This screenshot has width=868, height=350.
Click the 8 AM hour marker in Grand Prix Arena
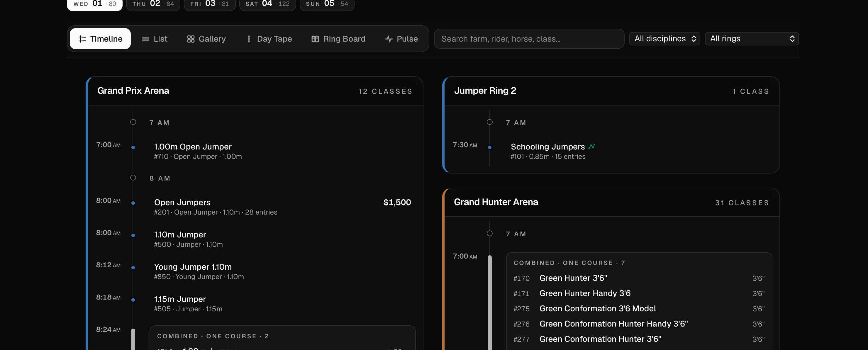click(133, 178)
